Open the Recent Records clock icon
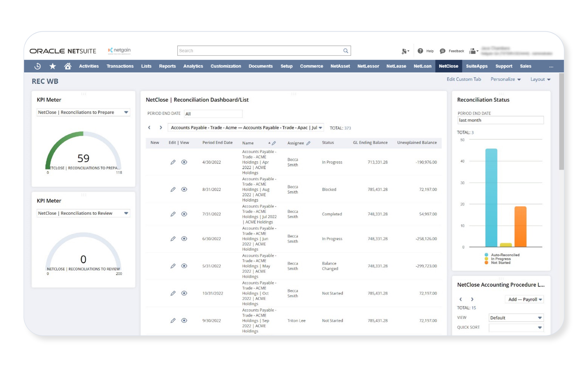 [x=37, y=66]
